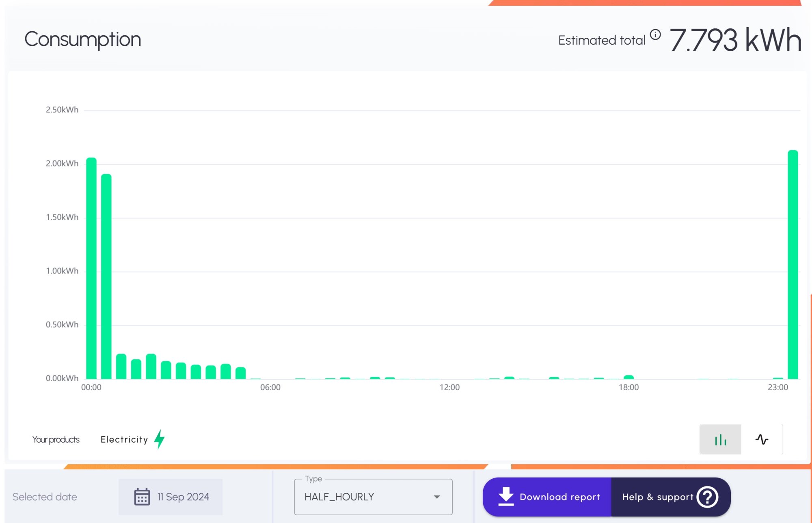Viewport: 812px width, 523px height.
Task: Click the Download report button
Action: click(x=547, y=497)
